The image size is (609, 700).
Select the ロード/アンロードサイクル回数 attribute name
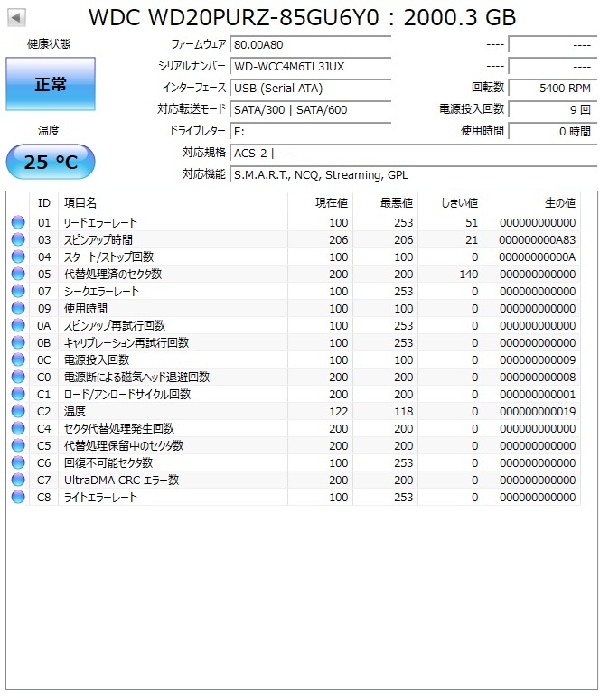point(127,394)
